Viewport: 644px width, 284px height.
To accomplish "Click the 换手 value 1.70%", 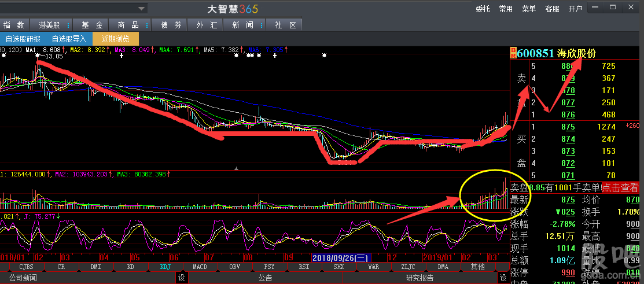I will (x=628, y=212).
